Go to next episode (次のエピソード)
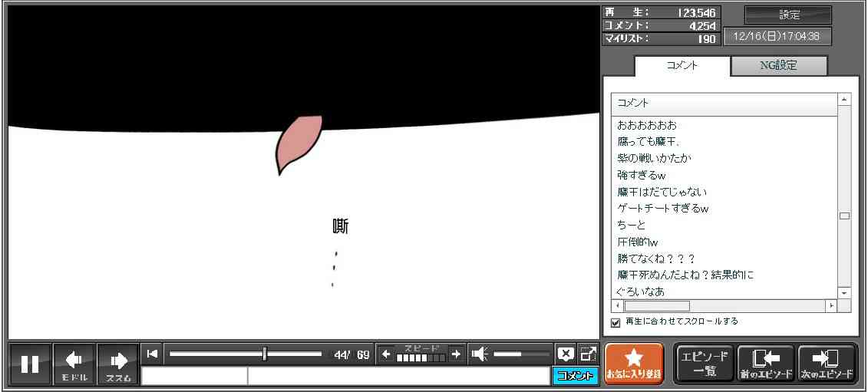This screenshot has width=868, height=392. pos(827,364)
